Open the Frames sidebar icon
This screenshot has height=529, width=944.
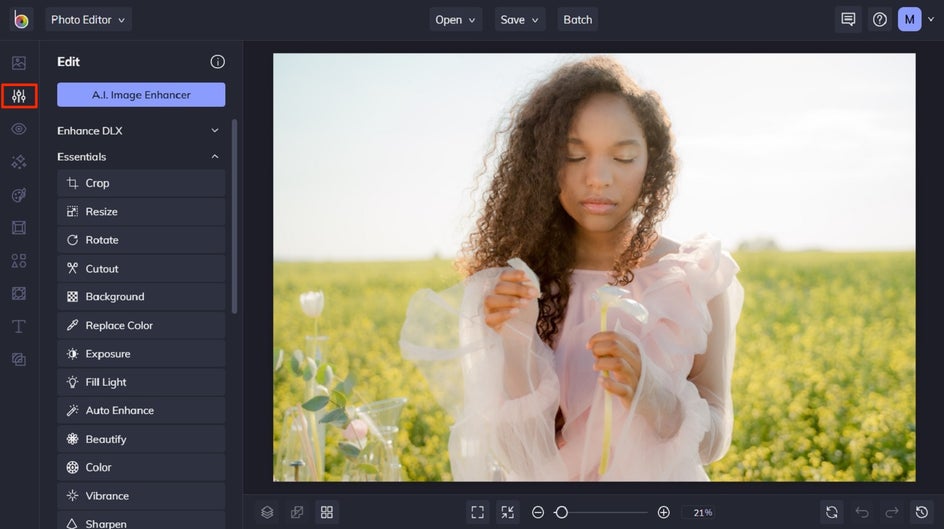tap(19, 227)
